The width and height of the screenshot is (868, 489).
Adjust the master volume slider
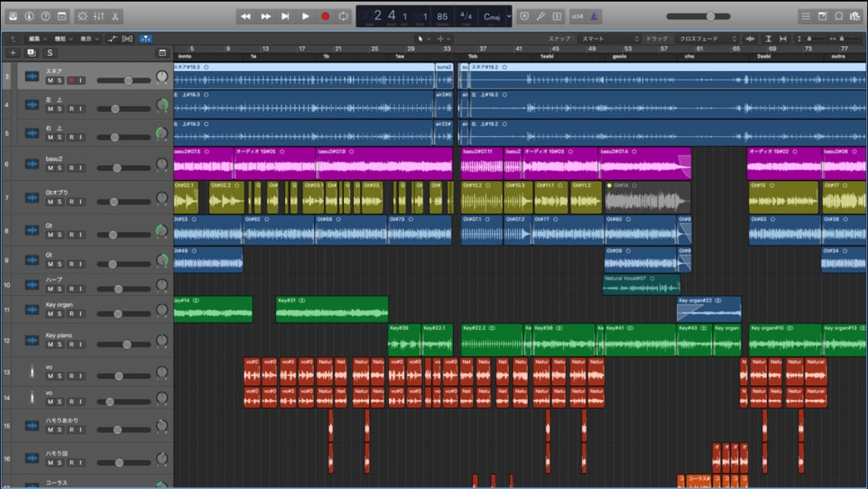[698, 17]
